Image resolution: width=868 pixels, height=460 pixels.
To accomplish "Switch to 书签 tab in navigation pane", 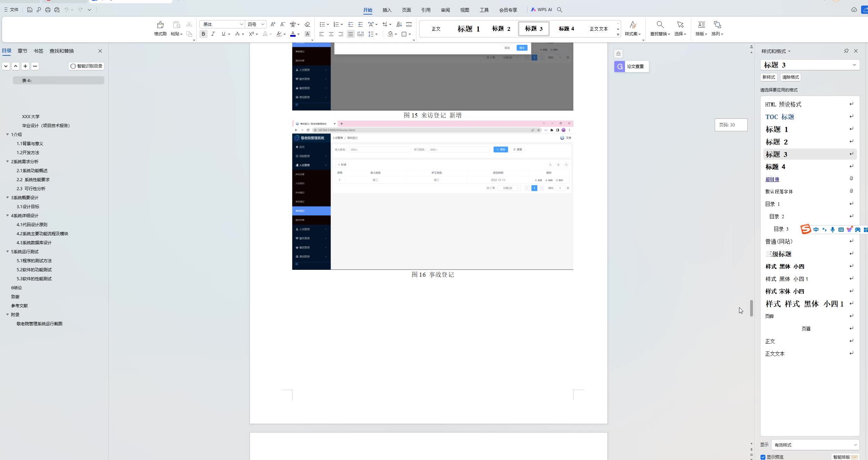I will point(38,51).
